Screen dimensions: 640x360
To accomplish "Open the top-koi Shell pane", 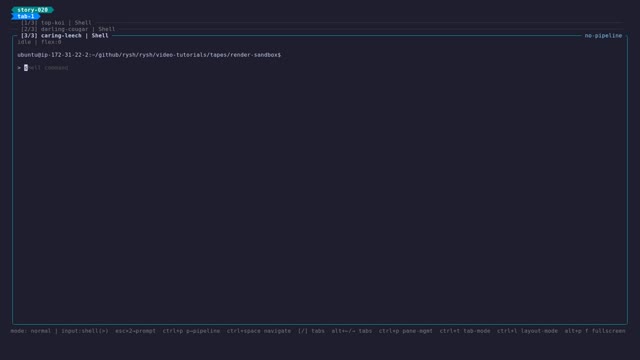I will tap(56, 23).
